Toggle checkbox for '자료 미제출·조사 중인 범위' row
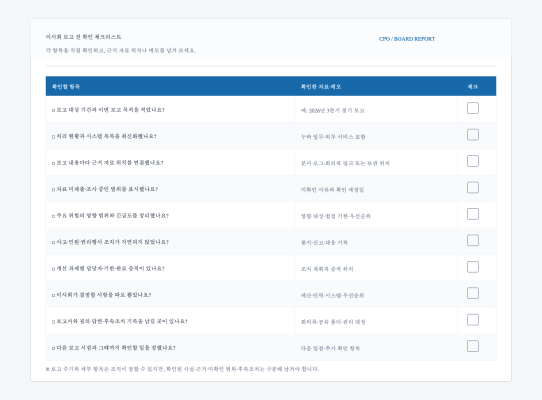Image resolution: width=542 pixels, height=400 pixels. [x=473, y=188]
